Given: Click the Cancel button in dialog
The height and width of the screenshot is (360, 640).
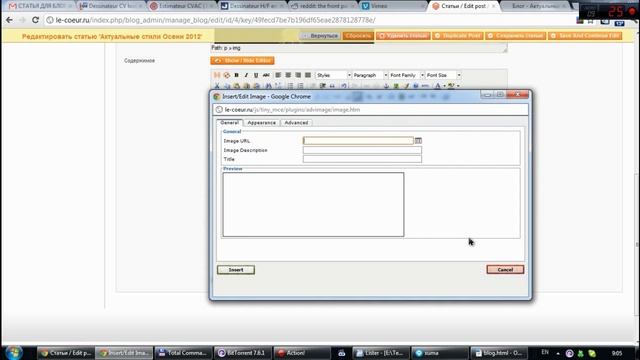Looking at the screenshot, I should [505, 269].
